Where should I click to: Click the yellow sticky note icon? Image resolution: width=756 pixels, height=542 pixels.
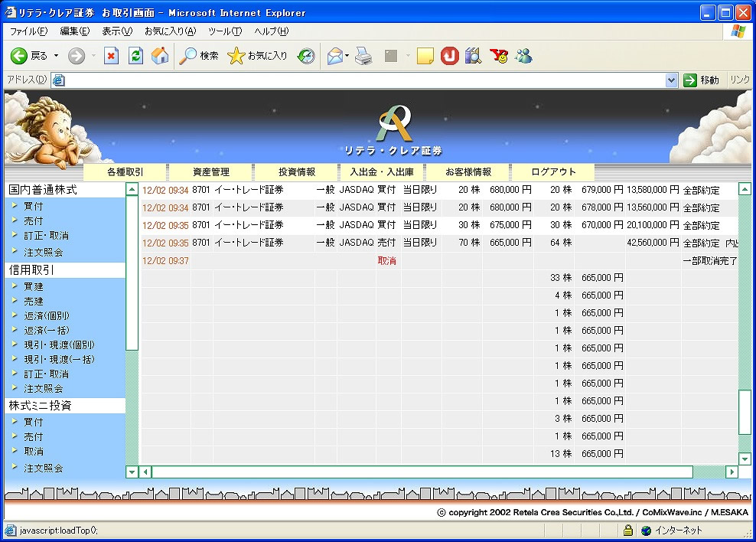425,56
